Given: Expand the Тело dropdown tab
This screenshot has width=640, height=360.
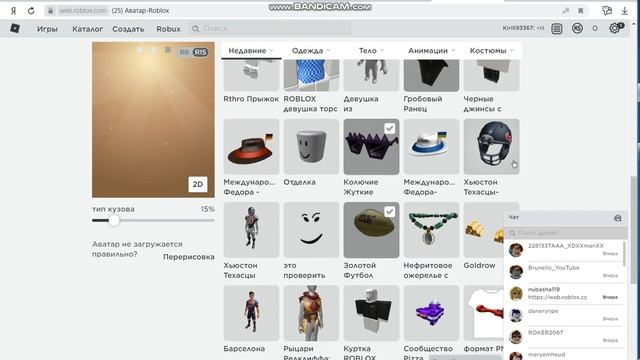Looking at the screenshot, I should [x=371, y=51].
